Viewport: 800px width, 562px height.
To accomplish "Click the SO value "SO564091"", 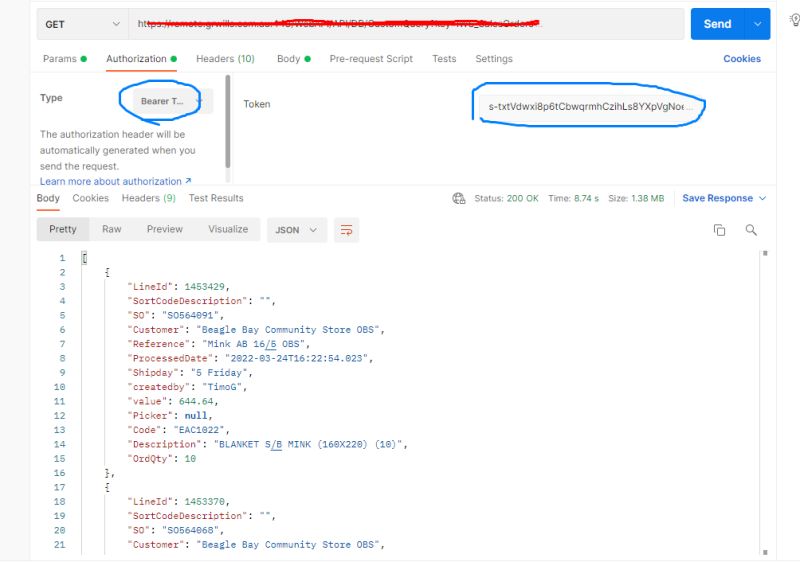I will click(190, 315).
